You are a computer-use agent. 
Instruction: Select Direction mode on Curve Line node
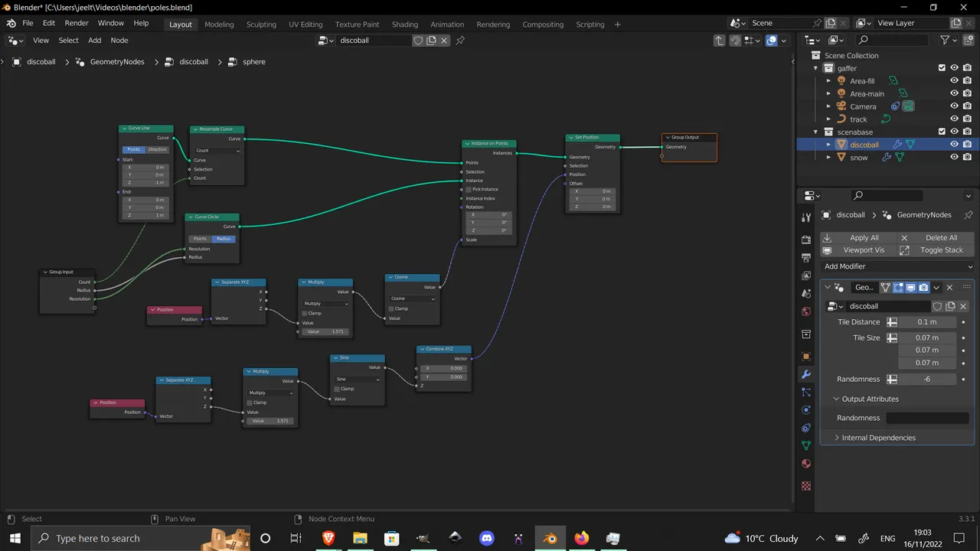click(158, 150)
